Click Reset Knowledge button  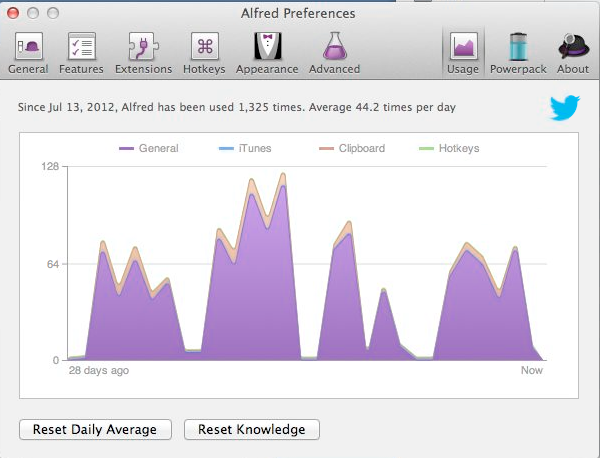tap(252, 429)
